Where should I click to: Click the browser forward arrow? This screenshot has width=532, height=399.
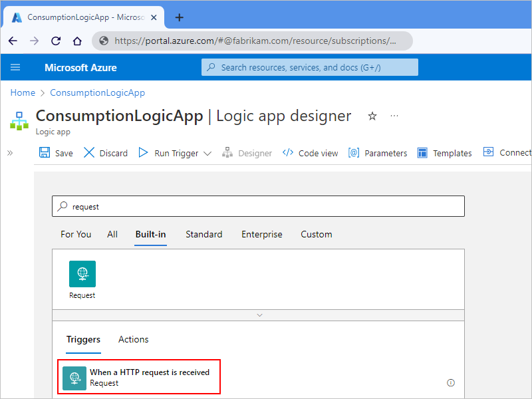(x=35, y=41)
